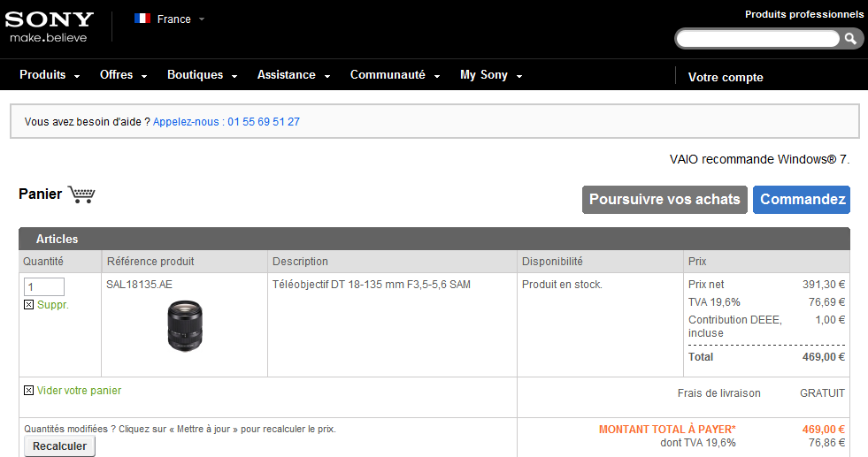This screenshot has height=457, width=868.
Task: Click description Téléobjectif DT 18-135 mm
Action: coord(372,285)
